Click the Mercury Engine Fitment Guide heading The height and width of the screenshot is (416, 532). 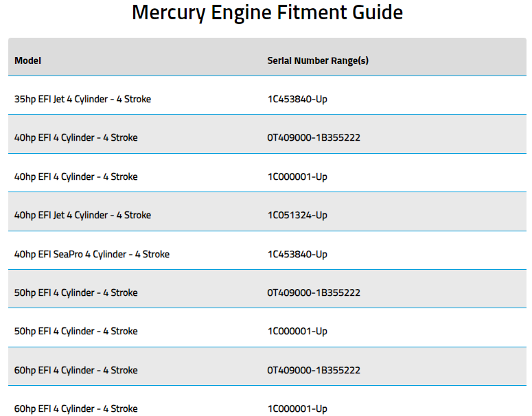tap(267, 13)
